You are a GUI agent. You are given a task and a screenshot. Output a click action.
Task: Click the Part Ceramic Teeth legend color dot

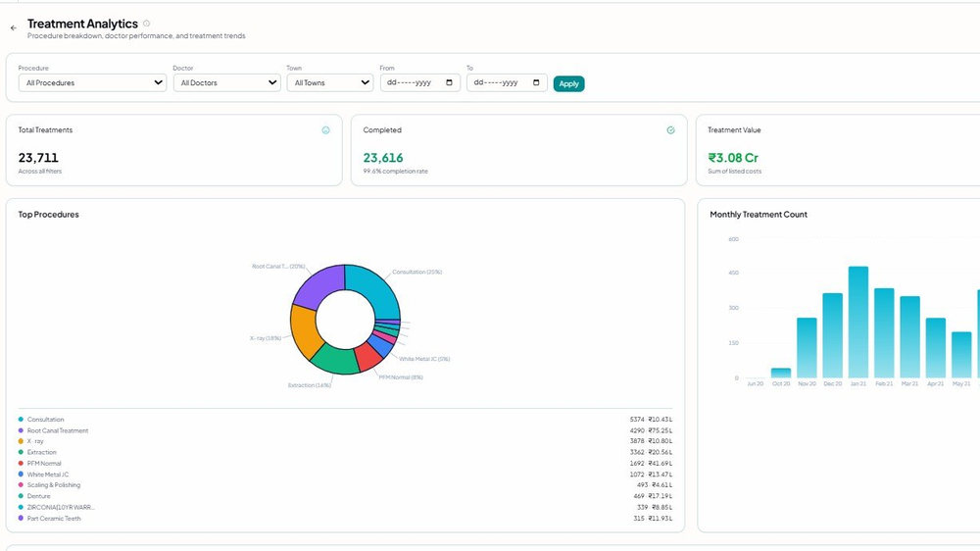tap(22, 518)
